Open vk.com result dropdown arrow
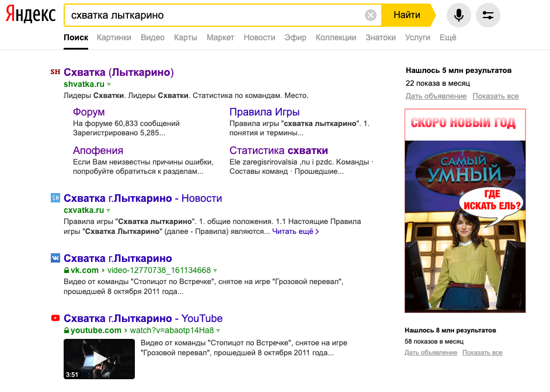 click(215, 271)
